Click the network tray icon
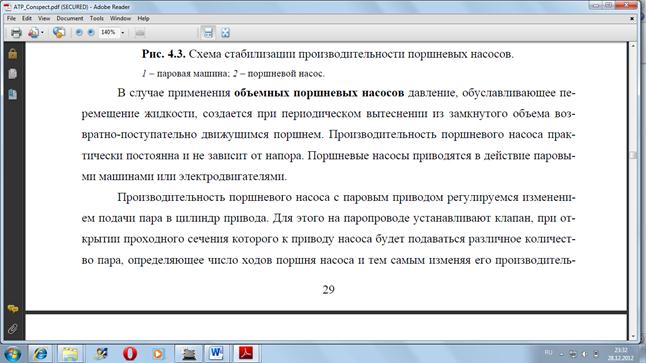The height and width of the screenshot is (363, 646). (x=573, y=354)
